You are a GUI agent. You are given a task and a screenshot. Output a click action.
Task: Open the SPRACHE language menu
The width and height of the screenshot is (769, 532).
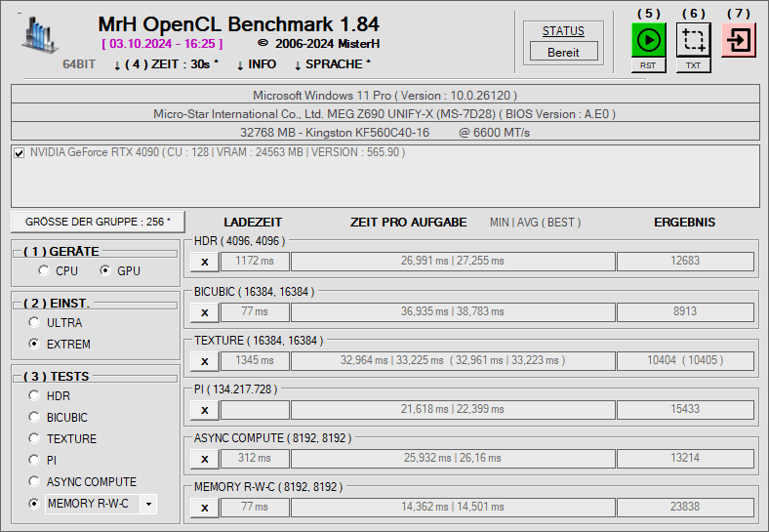click(x=333, y=64)
